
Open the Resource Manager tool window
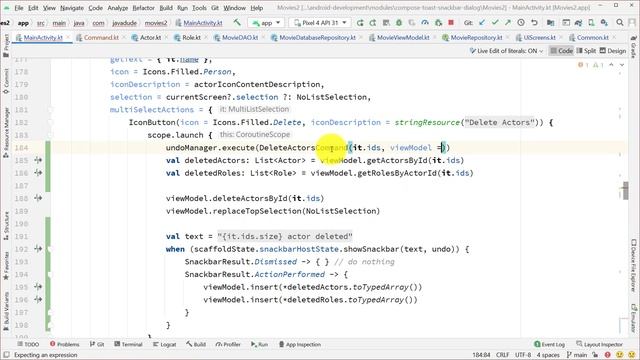coord(6,132)
